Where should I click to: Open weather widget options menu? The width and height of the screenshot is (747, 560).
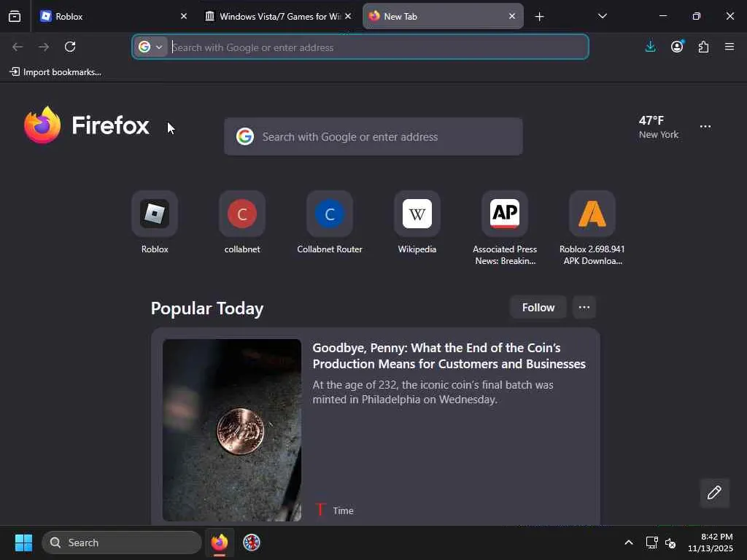click(x=705, y=127)
